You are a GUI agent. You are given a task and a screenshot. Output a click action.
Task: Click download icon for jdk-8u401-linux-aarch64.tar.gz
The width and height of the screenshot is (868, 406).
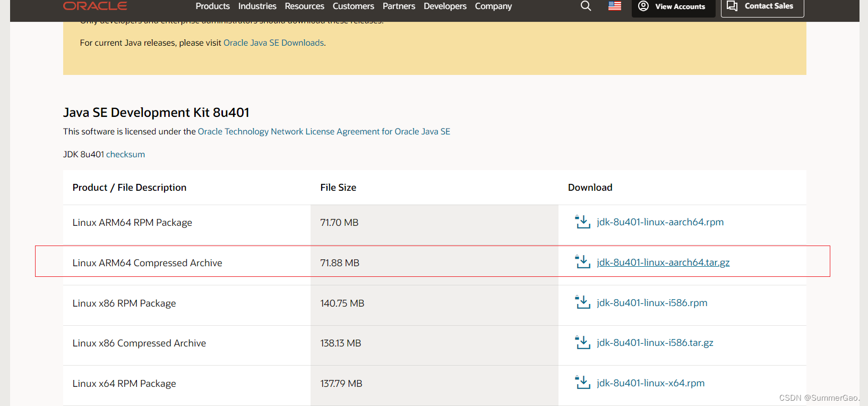click(x=583, y=262)
